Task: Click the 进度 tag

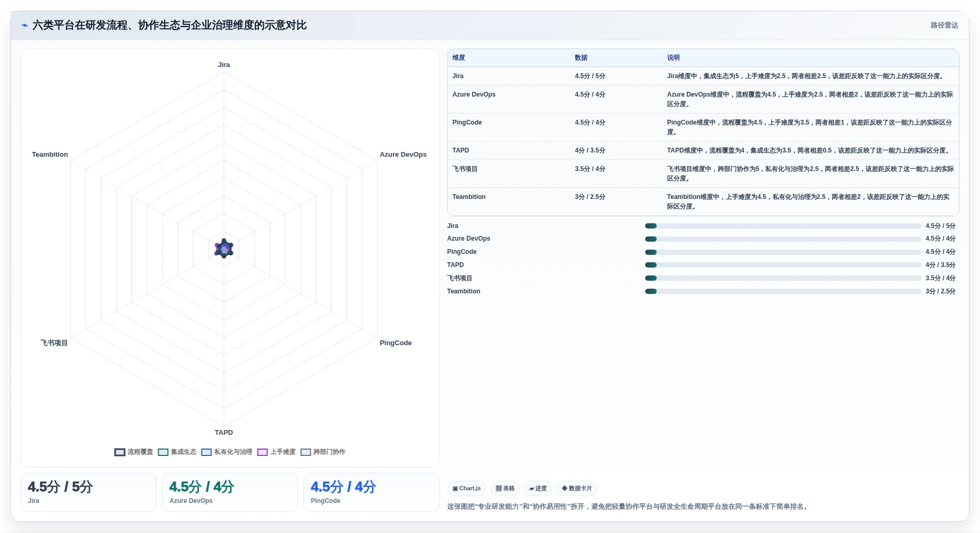Action: pyautogui.click(x=538, y=489)
